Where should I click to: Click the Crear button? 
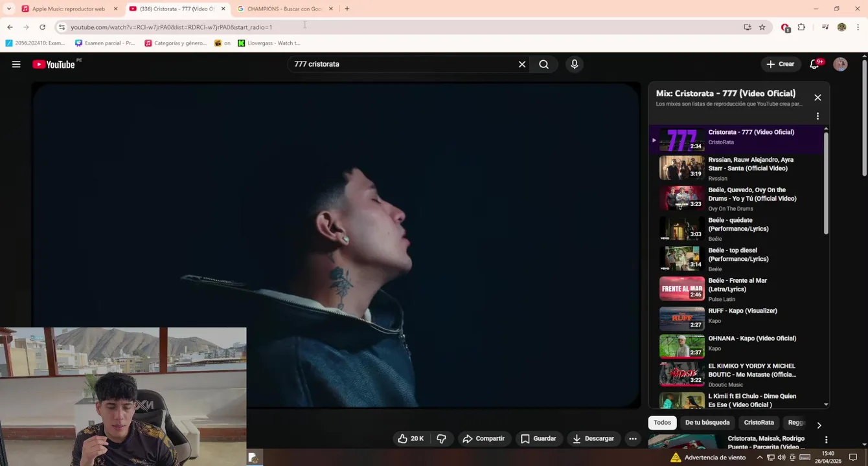click(781, 64)
